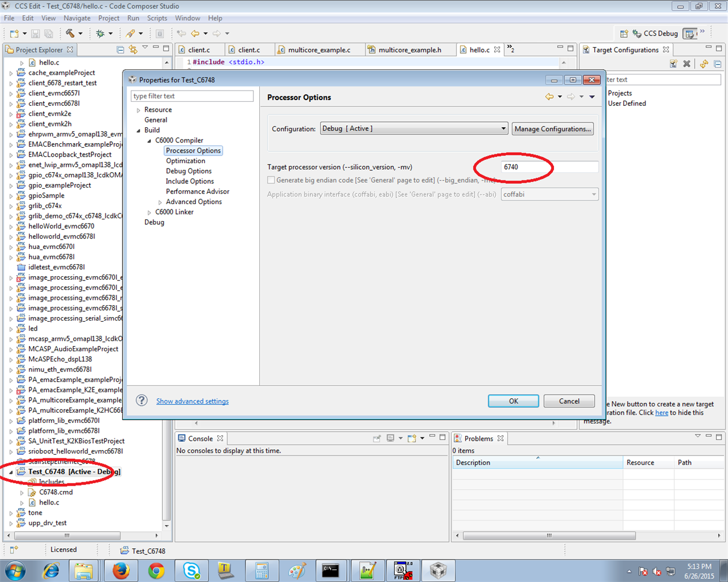The image size is (728, 582).
Task: Select Debug Options in properties tree
Action: click(x=188, y=171)
